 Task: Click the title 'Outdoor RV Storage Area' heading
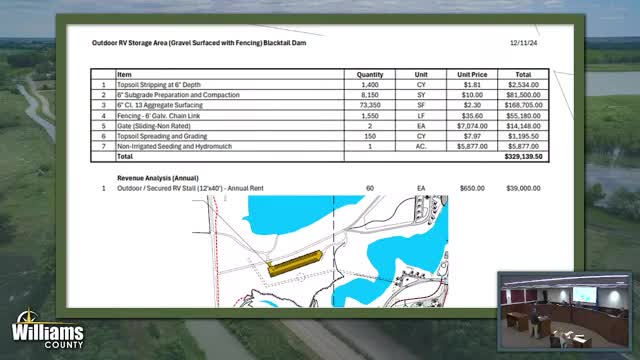199,43
